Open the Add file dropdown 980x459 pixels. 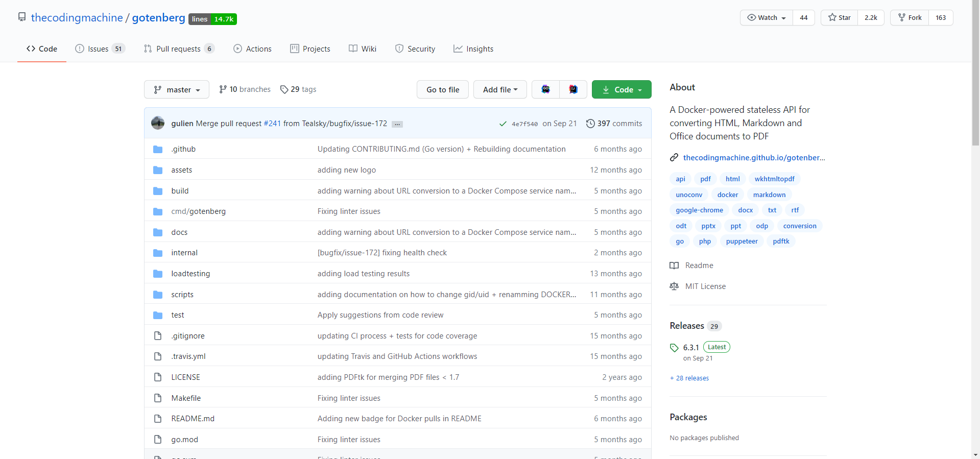(500, 89)
